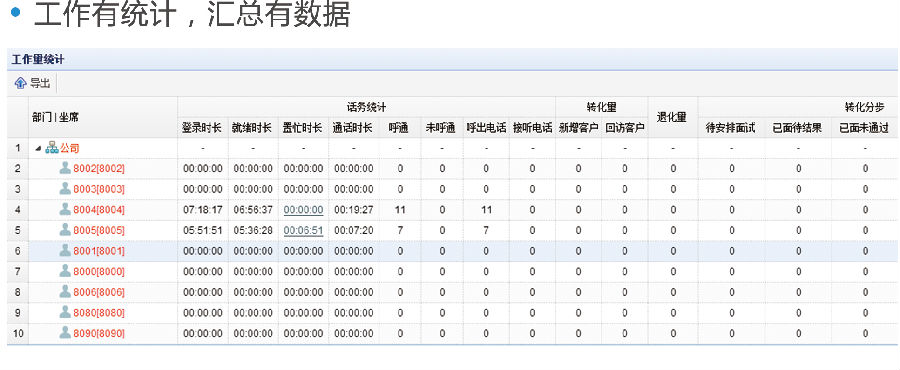Open agent 8000[8000] name
The image size is (900, 370).
point(99,272)
